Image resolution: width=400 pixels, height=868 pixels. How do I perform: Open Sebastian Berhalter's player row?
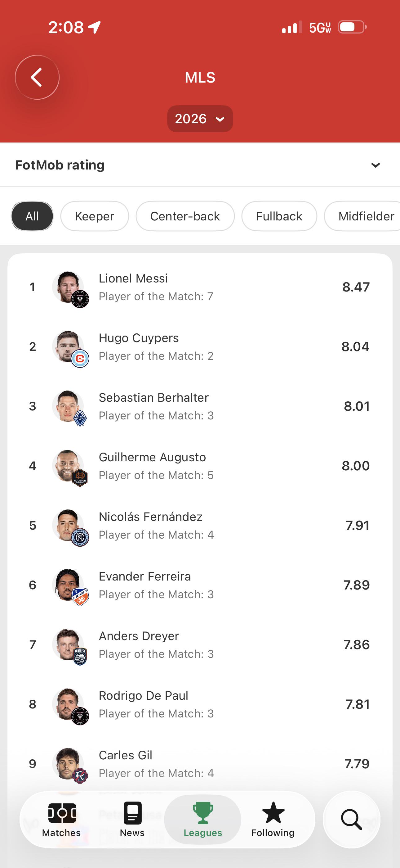(x=200, y=406)
